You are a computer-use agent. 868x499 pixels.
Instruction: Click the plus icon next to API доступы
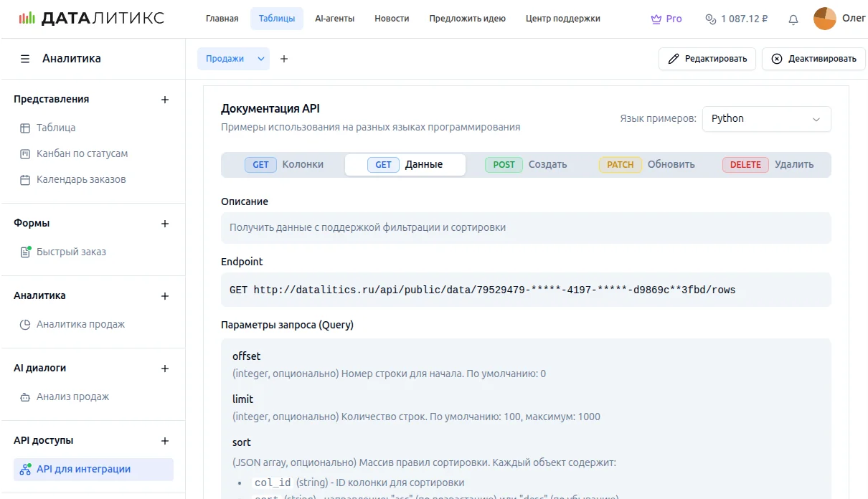pos(165,441)
